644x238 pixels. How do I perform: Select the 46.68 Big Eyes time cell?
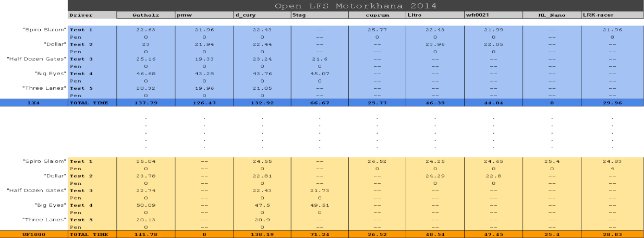(145, 74)
